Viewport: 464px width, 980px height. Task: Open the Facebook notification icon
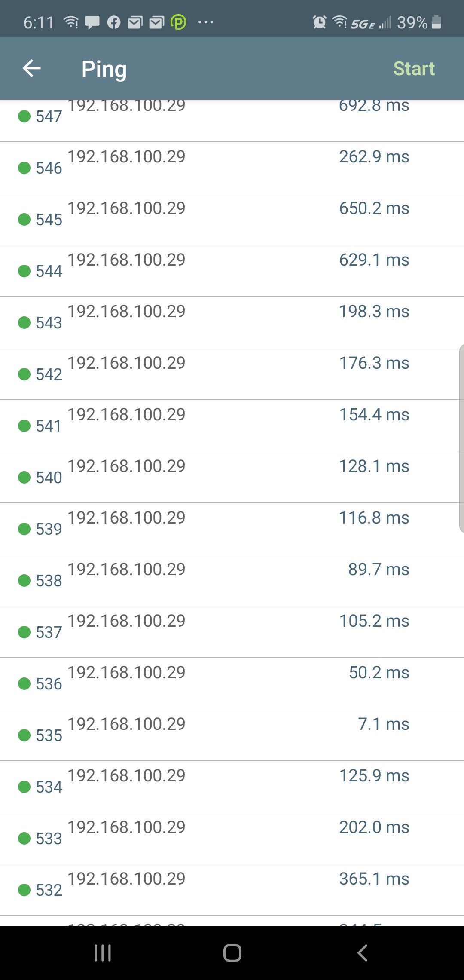click(114, 21)
